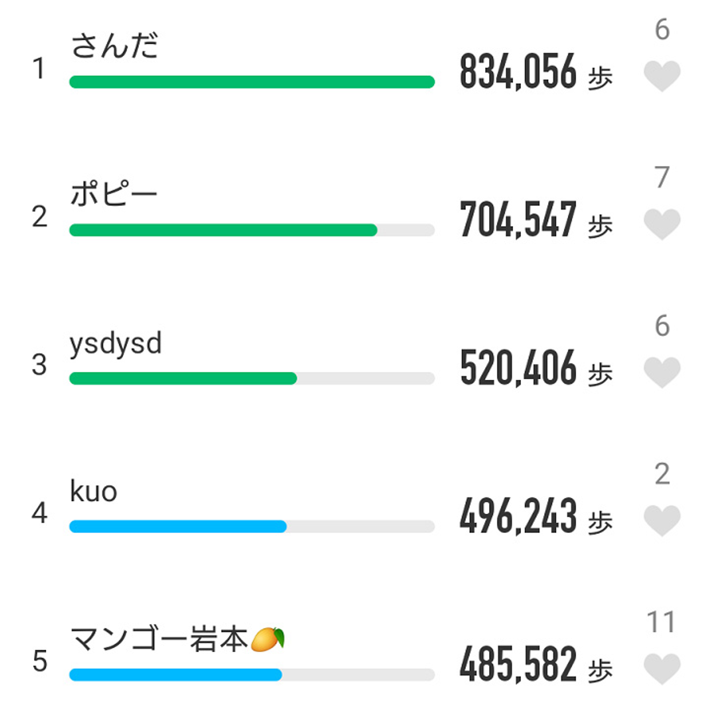Open kuo's profile name

tap(94, 491)
